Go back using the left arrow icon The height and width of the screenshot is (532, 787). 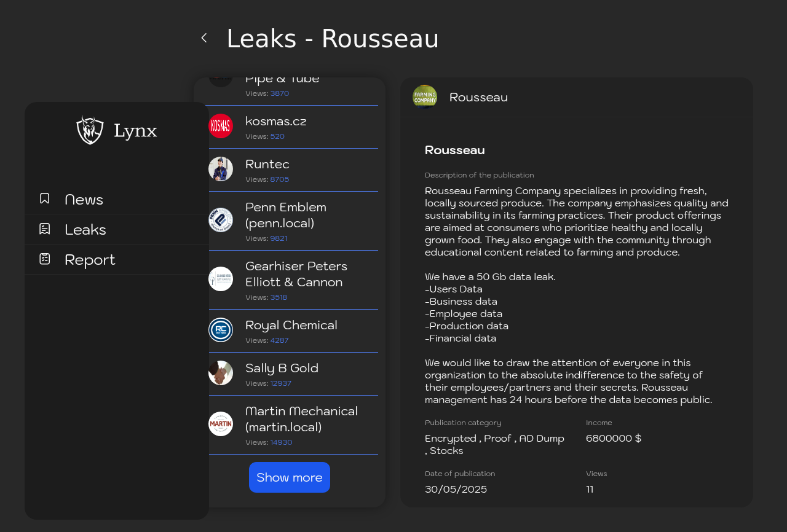(x=204, y=38)
